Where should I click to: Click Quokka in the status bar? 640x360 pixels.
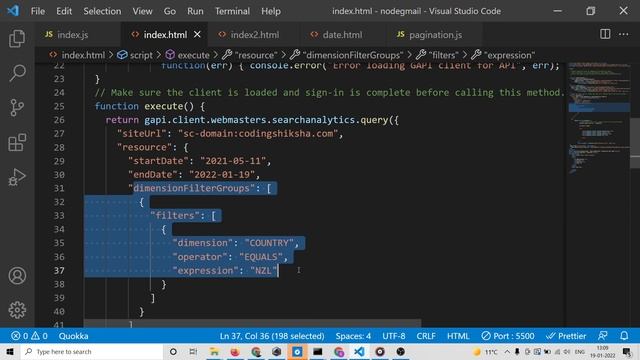pyautogui.click(x=73, y=336)
